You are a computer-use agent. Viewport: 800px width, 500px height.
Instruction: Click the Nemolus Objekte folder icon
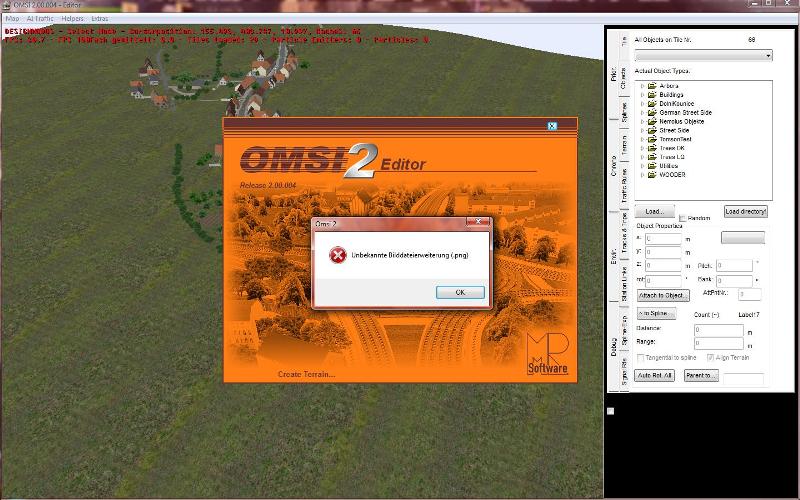pos(652,121)
